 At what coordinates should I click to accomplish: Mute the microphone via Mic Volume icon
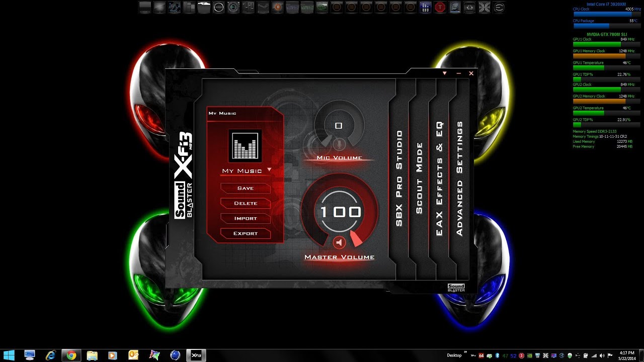pos(339,144)
